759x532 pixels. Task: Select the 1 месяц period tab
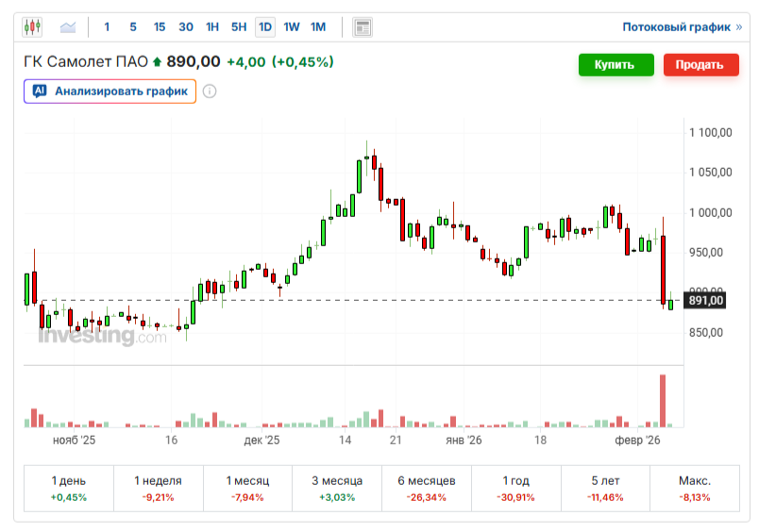click(247, 489)
